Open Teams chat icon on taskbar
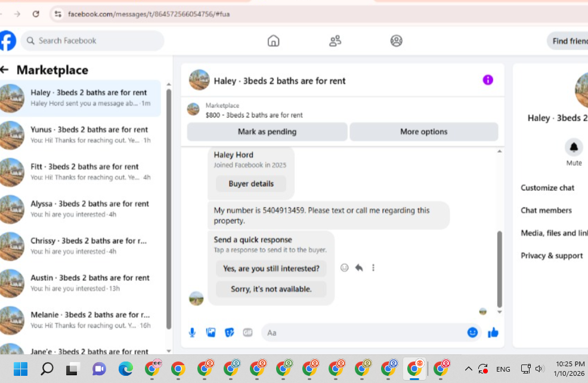This screenshot has width=588, height=383. click(99, 369)
